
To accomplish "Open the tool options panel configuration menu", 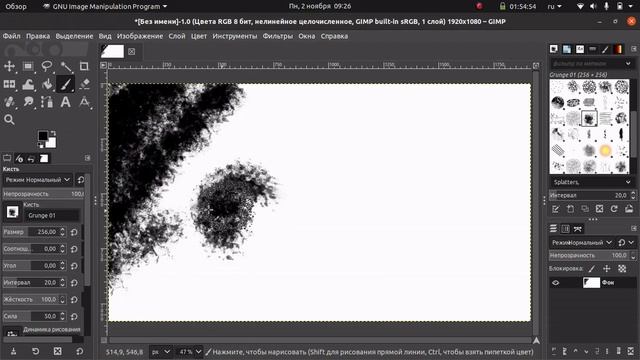I will coord(87,158).
